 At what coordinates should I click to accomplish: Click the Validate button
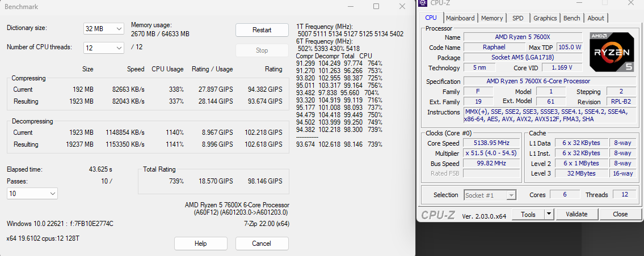(x=576, y=214)
